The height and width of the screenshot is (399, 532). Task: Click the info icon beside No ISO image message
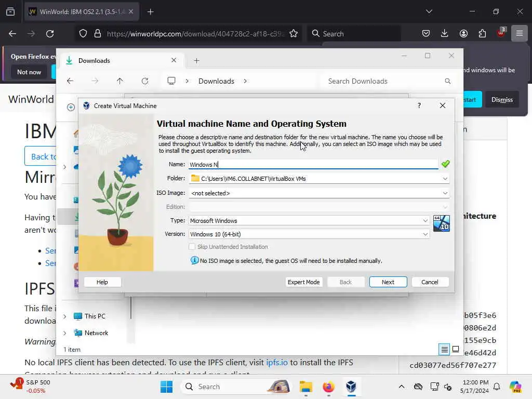(x=194, y=260)
